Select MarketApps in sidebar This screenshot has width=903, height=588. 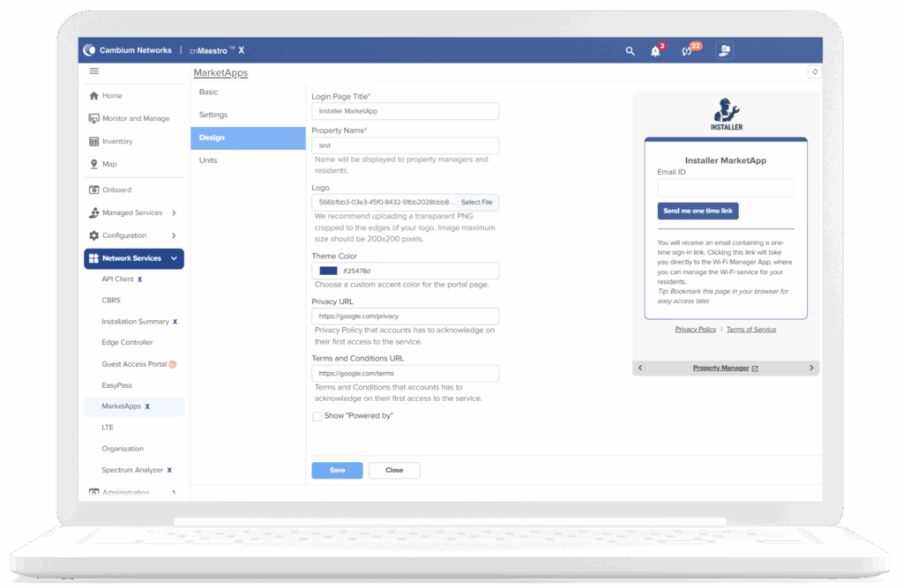[134, 406]
